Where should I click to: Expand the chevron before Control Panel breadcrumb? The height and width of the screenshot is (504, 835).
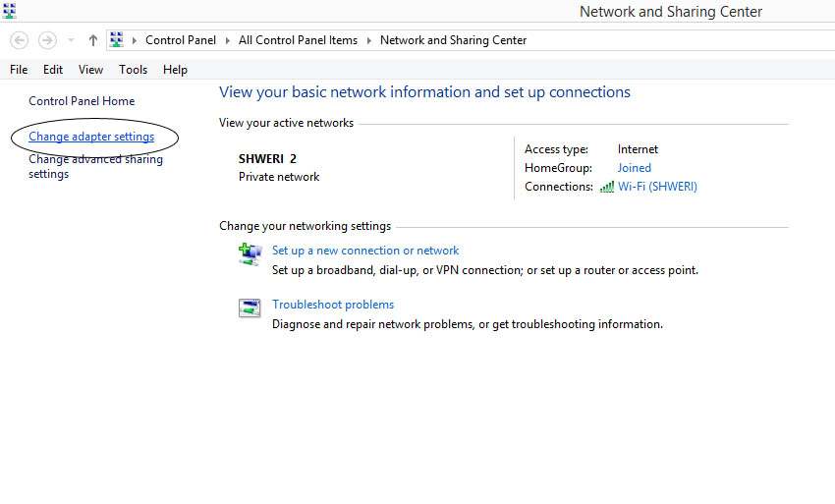135,40
